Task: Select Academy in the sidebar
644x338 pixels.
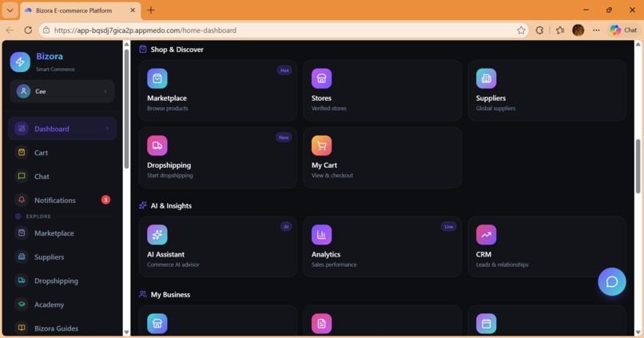Action: click(62, 304)
